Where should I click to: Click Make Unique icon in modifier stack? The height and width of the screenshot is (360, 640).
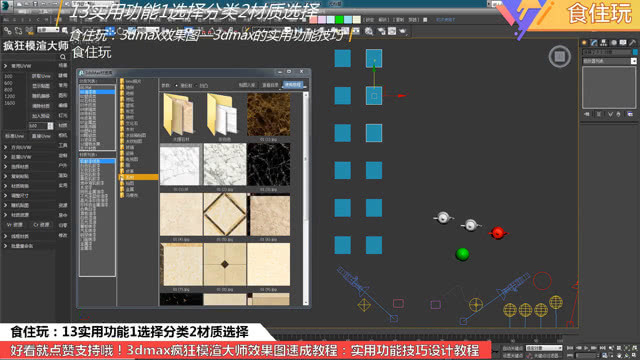610,114
